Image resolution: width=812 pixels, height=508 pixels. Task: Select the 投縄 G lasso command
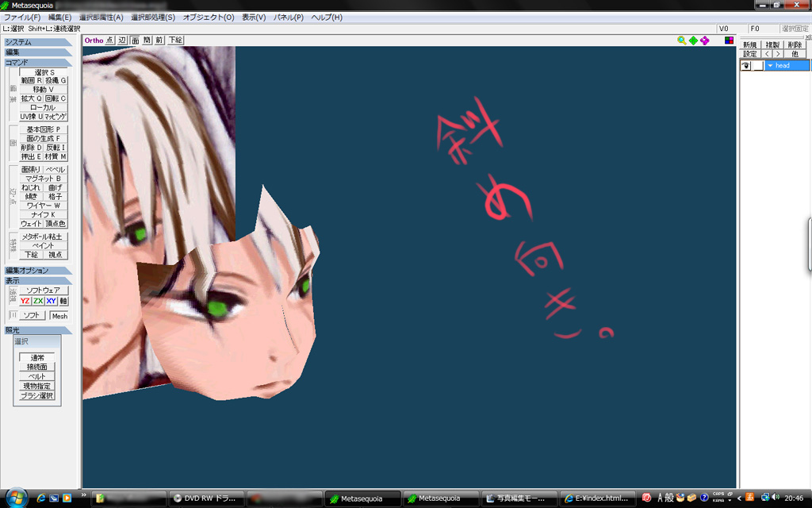coord(56,81)
